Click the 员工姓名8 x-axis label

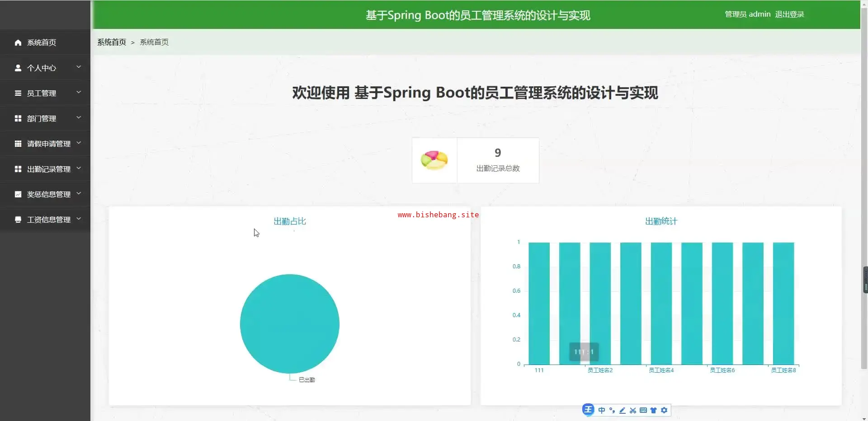783,370
